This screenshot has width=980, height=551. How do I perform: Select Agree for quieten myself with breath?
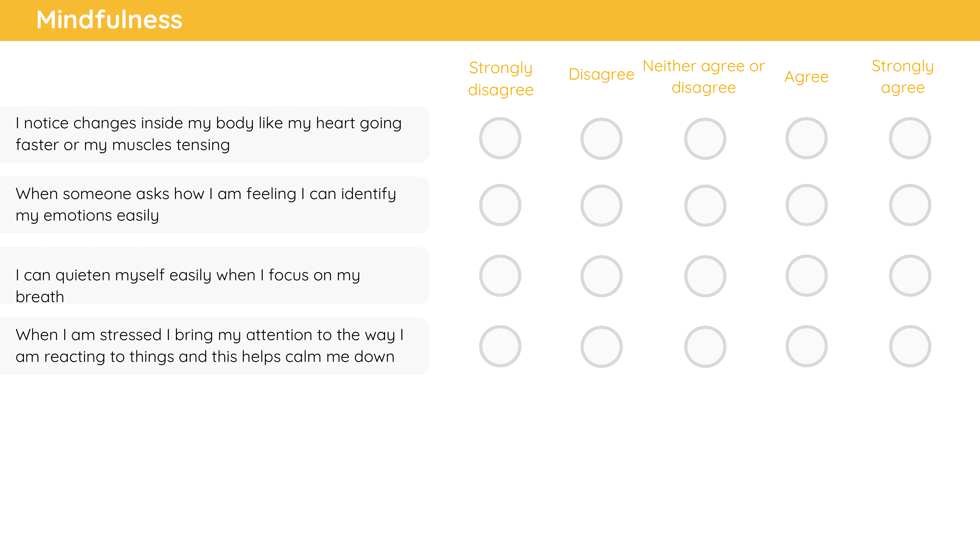tap(806, 276)
